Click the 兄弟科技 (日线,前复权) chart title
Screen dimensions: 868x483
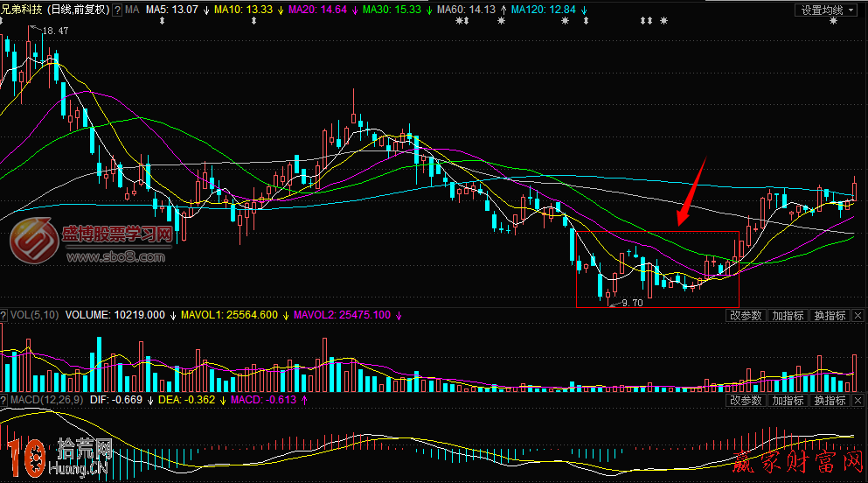(x=55, y=10)
